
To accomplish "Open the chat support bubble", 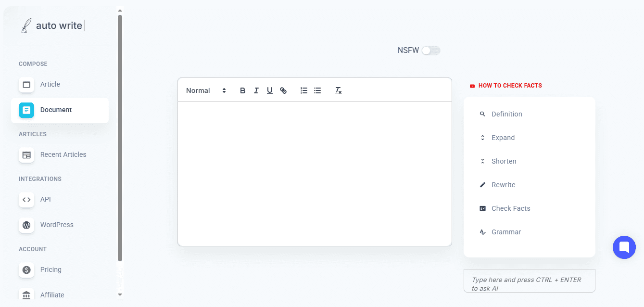I will 624,247.
